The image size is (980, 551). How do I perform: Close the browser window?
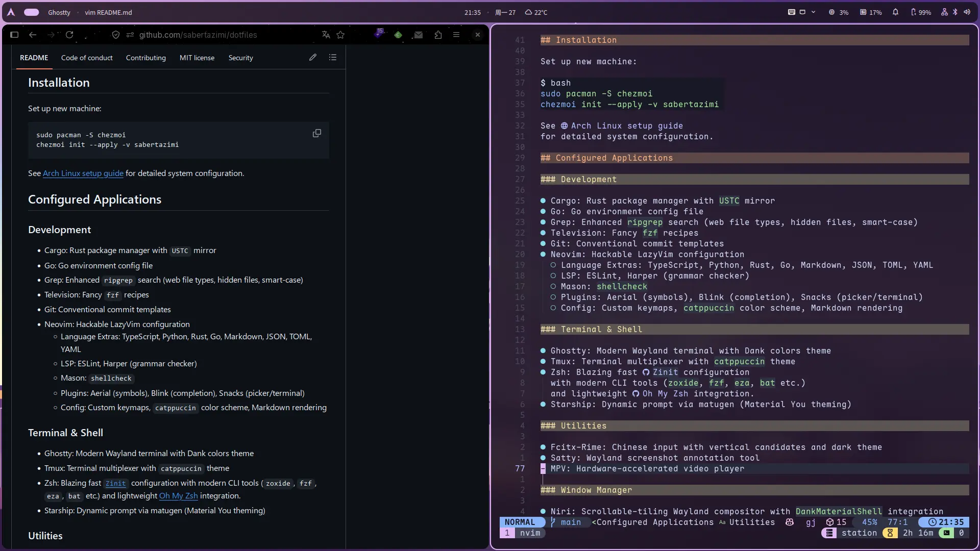478,35
